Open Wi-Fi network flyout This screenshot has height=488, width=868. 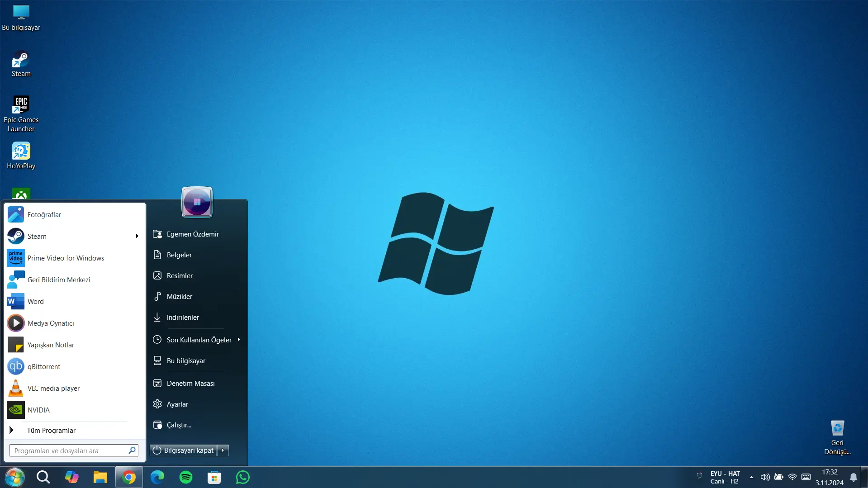pyautogui.click(x=792, y=477)
